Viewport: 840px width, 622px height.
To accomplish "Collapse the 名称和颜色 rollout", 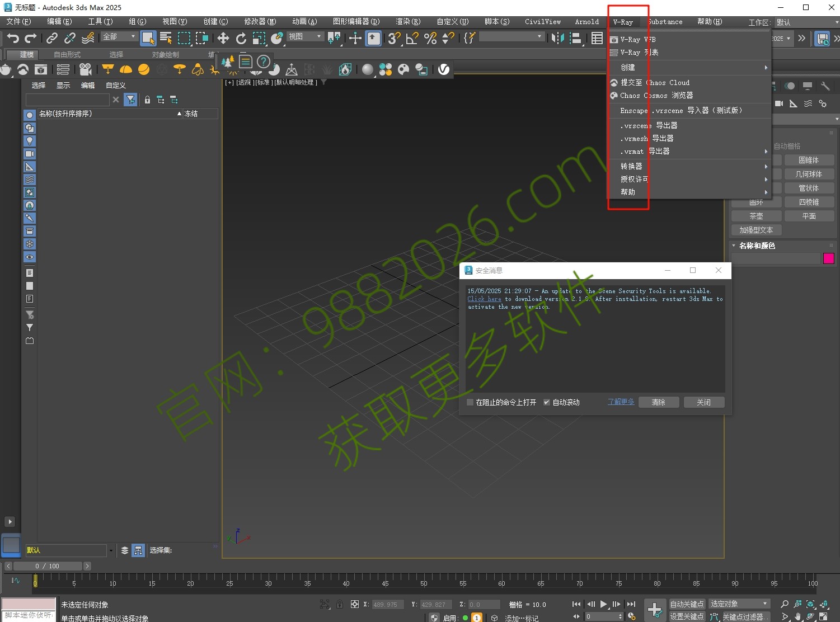I will 757,246.
